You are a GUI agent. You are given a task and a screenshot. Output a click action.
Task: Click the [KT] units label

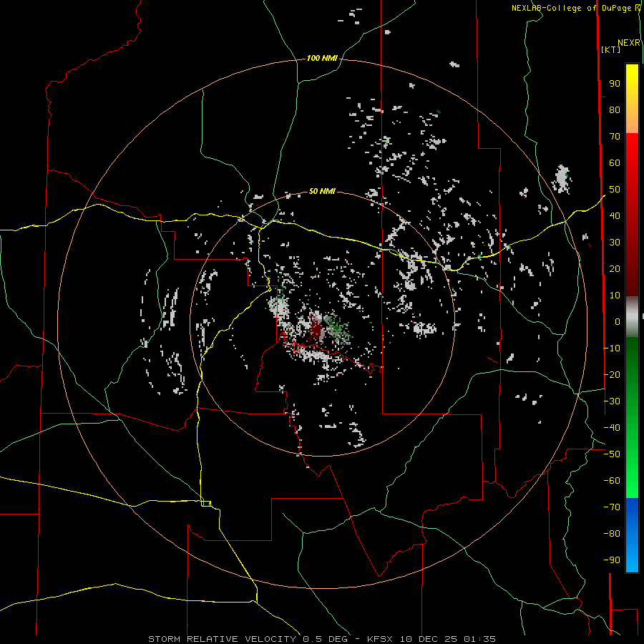tap(611, 49)
